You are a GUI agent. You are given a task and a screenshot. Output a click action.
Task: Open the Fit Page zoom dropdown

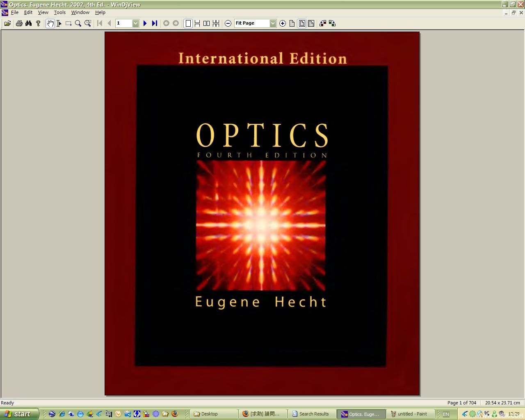click(x=273, y=23)
